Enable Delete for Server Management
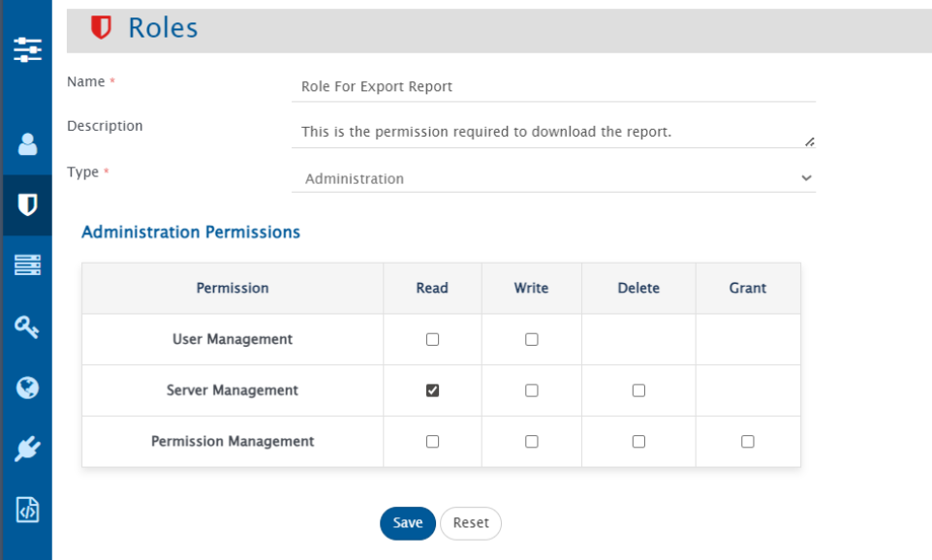Image resolution: width=932 pixels, height=560 pixels. (639, 390)
